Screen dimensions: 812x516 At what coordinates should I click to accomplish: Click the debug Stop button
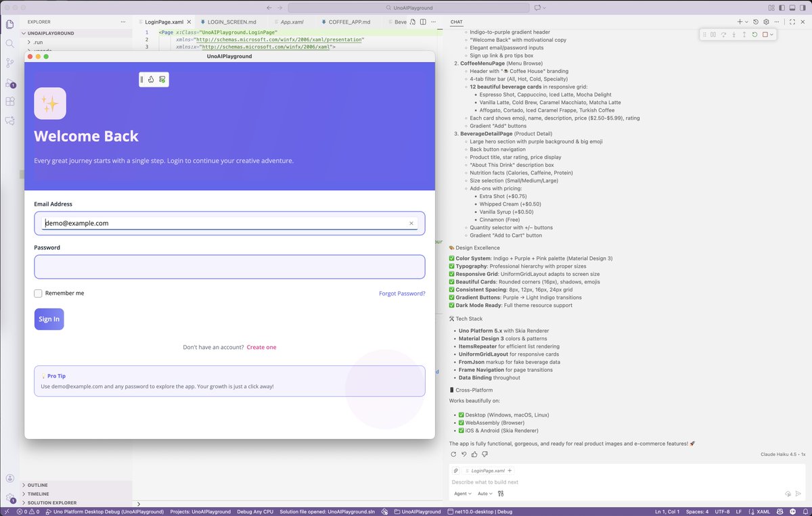click(x=765, y=34)
